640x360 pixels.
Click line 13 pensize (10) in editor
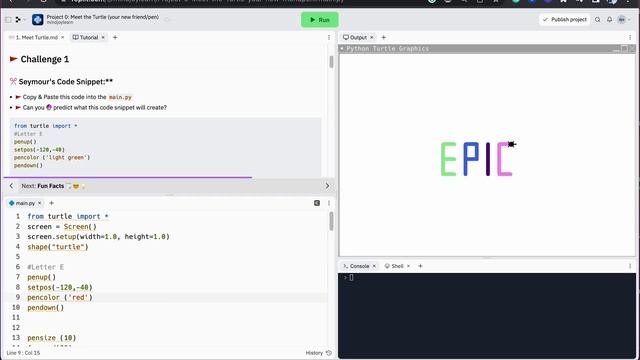point(52,338)
